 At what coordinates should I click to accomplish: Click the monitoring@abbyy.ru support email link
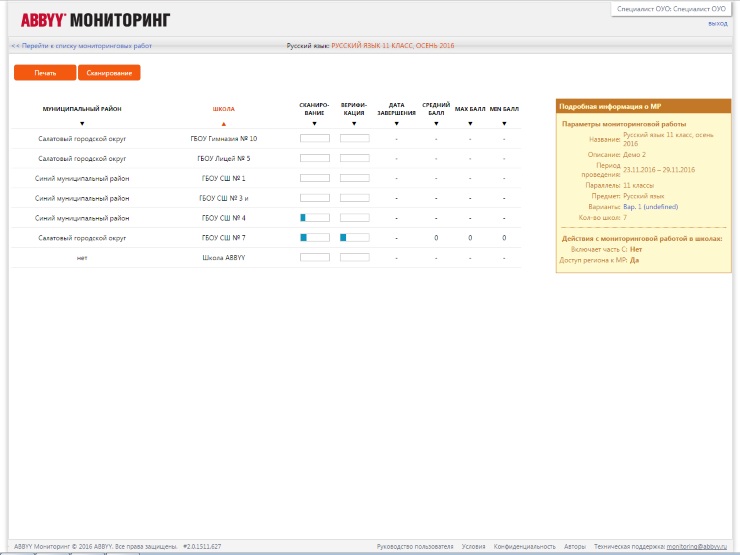click(x=696, y=547)
